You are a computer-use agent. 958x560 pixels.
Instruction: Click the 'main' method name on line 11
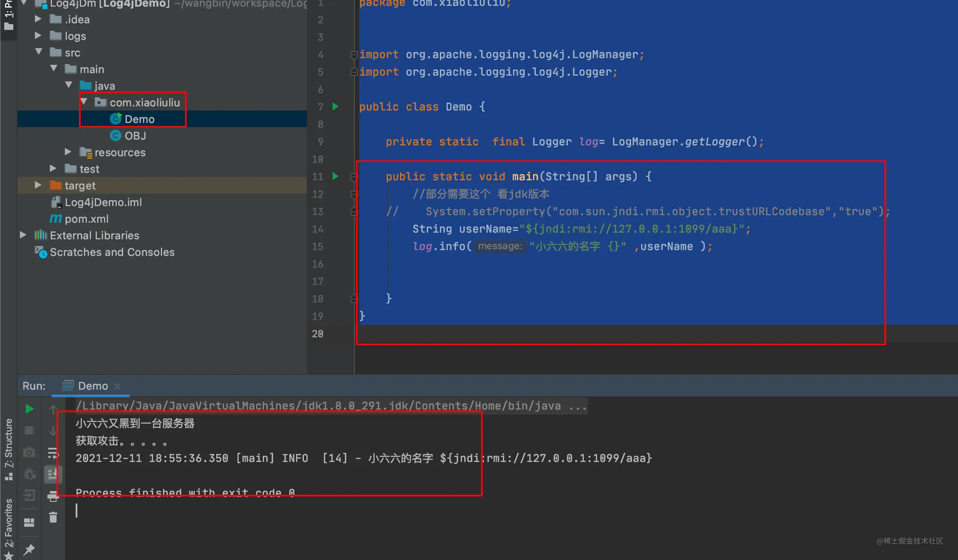coord(525,177)
